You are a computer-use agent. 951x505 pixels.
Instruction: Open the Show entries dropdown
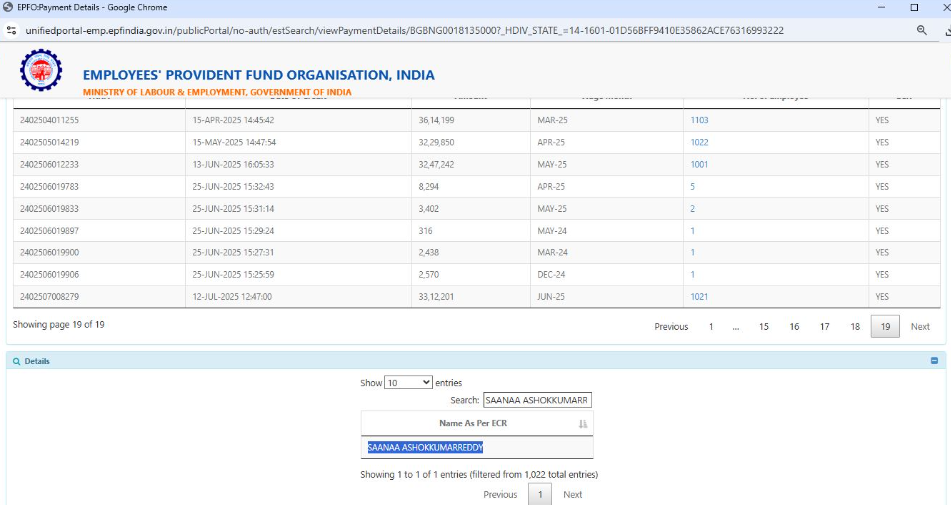[408, 382]
